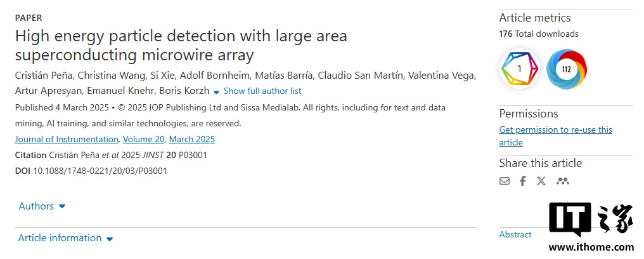644x259 pixels.
Task: Jump to the Abstract section
Action: click(x=515, y=234)
